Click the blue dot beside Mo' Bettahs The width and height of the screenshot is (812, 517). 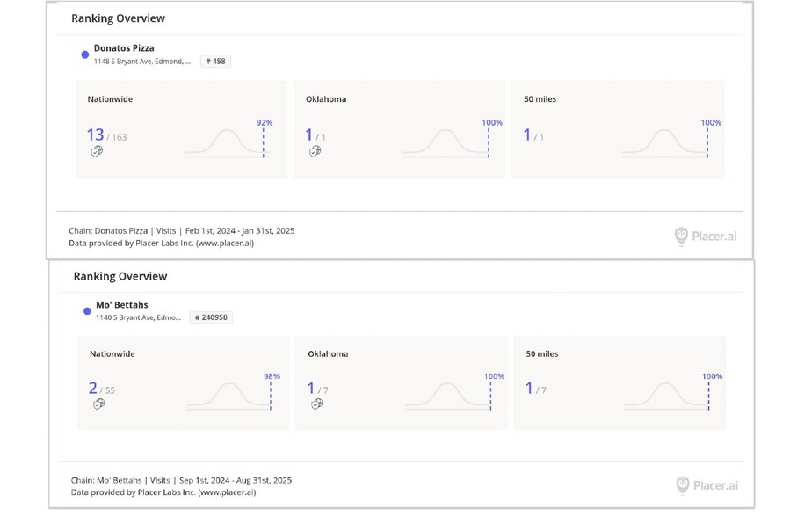(87, 311)
